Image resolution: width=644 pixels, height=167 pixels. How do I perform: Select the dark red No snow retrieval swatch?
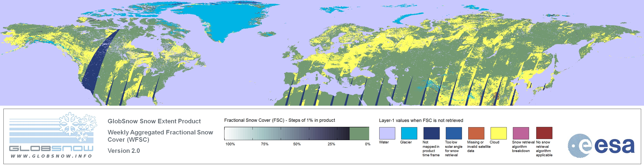tap(544, 133)
